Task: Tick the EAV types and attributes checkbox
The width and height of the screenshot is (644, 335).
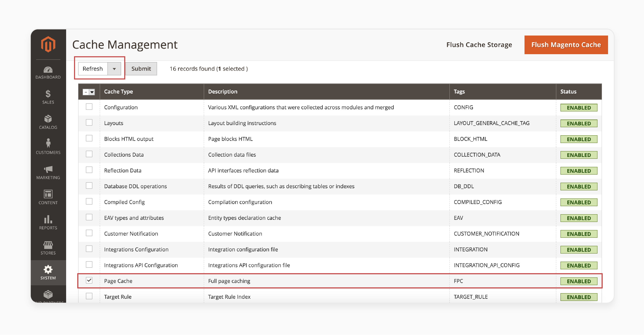Action: 89,217
